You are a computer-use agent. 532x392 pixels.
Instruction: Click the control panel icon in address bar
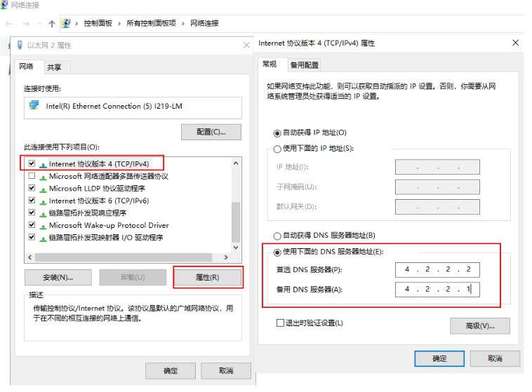[67, 23]
